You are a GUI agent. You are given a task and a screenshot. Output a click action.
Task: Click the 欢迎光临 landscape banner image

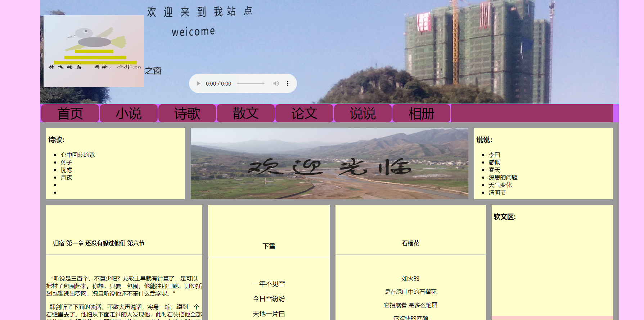tap(329, 164)
